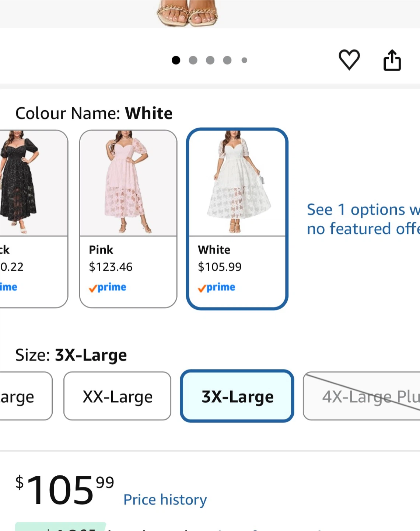Go to second image dot
Image resolution: width=420 pixels, height=531 pixels.
point(193,60)
